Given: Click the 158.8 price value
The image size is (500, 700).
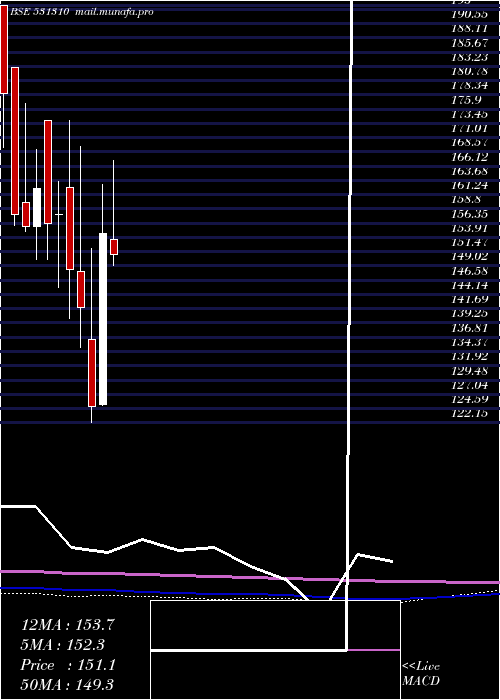Looking at the screenshot, I should click(466, 200).
